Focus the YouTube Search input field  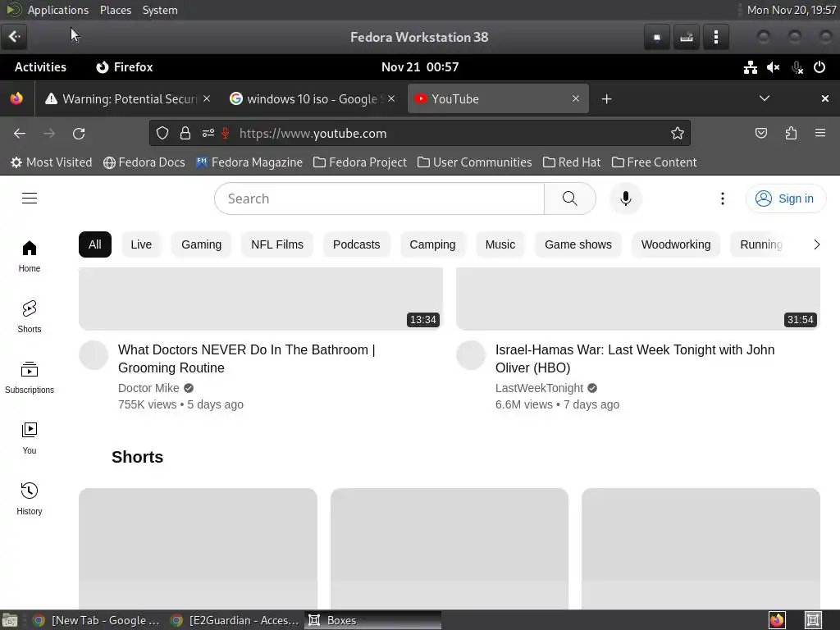pyautogui.click(x=379, y=199)
